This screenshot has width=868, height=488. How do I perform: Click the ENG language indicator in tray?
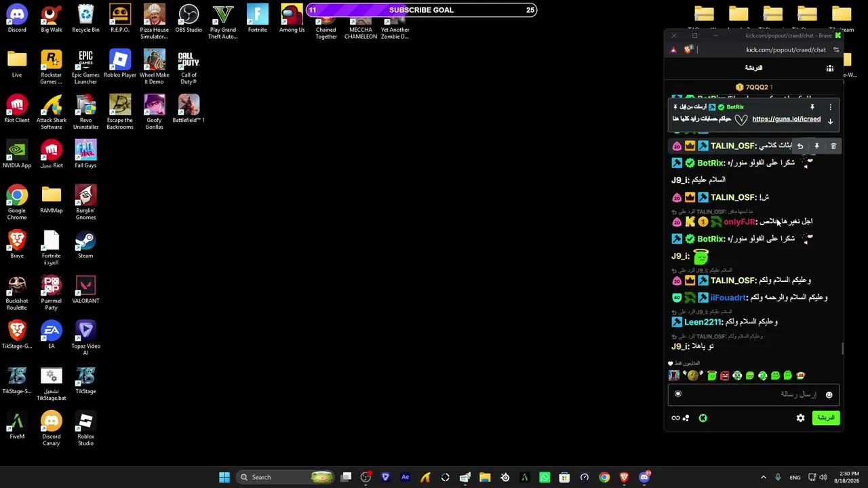795,477
